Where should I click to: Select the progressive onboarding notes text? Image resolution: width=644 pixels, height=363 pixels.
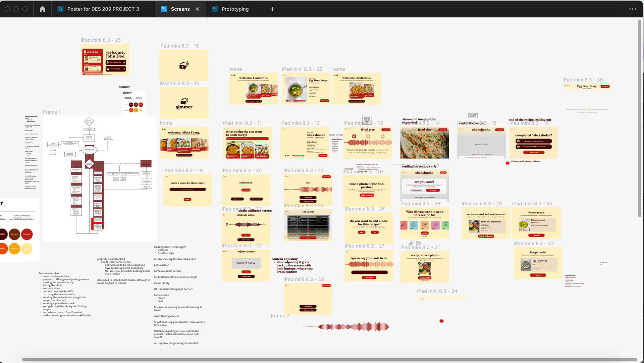[x=123, y=271]
